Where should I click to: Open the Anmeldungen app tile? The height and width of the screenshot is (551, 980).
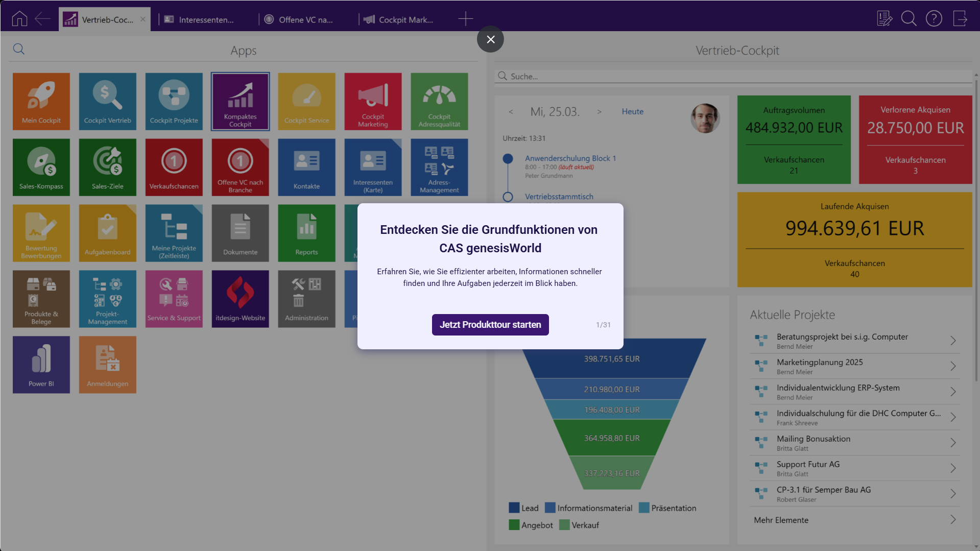108,365
